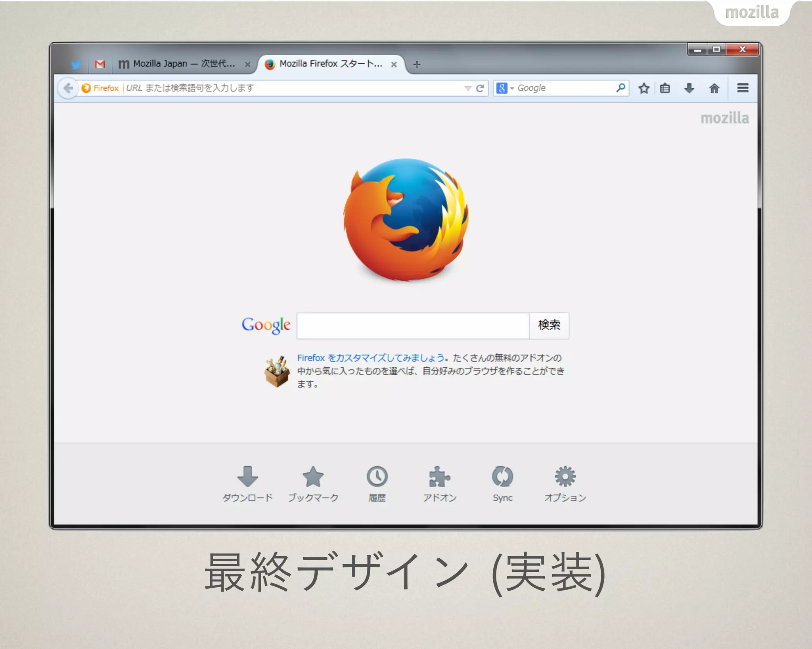Close the Mozilla Japan tab
Image resolution: width=812 pixels, height=649 pixels.
click(247, 64)
